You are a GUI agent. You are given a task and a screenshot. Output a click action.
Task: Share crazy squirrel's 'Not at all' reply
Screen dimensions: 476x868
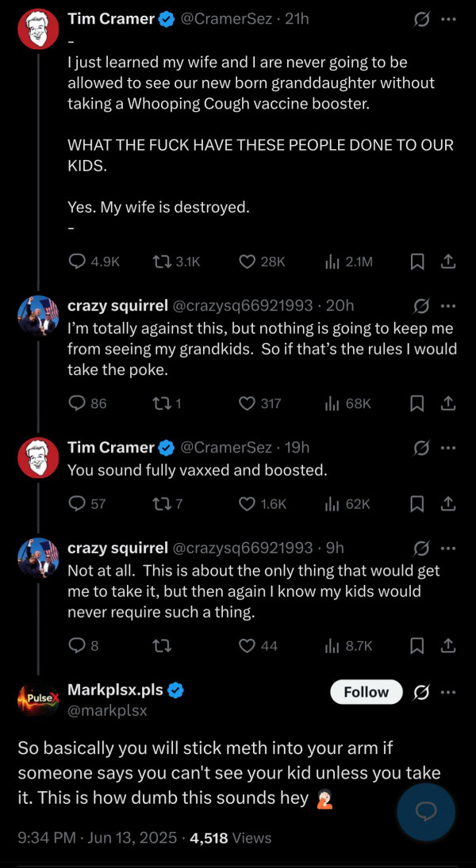[447, 646]
